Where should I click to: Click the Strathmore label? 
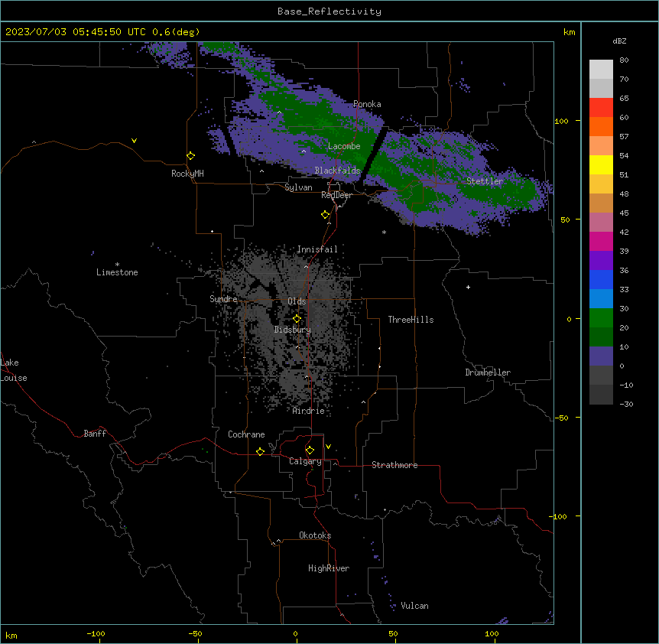(x=394, y=465)
